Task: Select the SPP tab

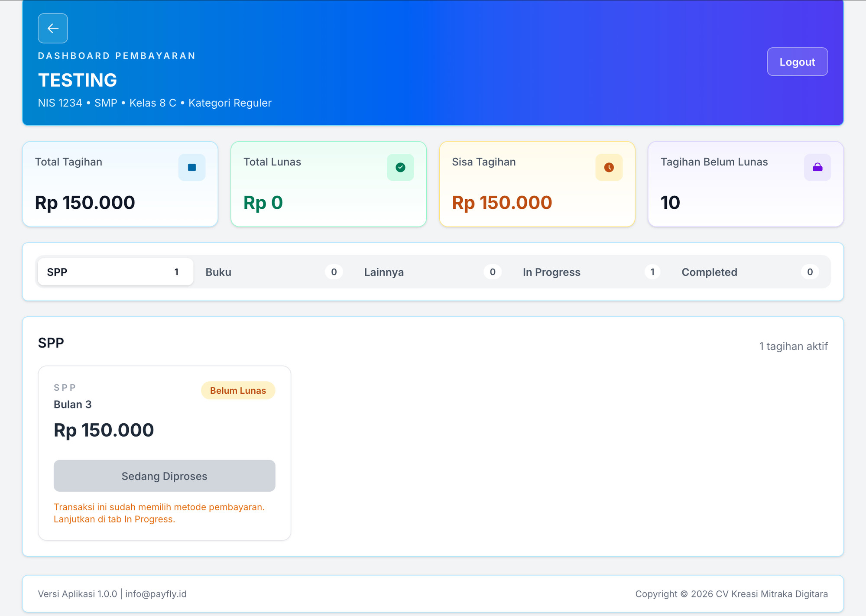Action: [x=116, y=272]
